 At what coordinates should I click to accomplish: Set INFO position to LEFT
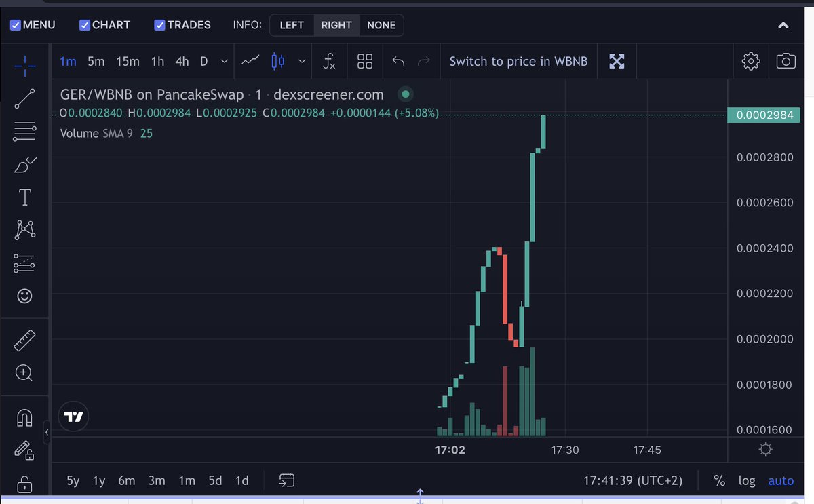(x=292, y=25)
